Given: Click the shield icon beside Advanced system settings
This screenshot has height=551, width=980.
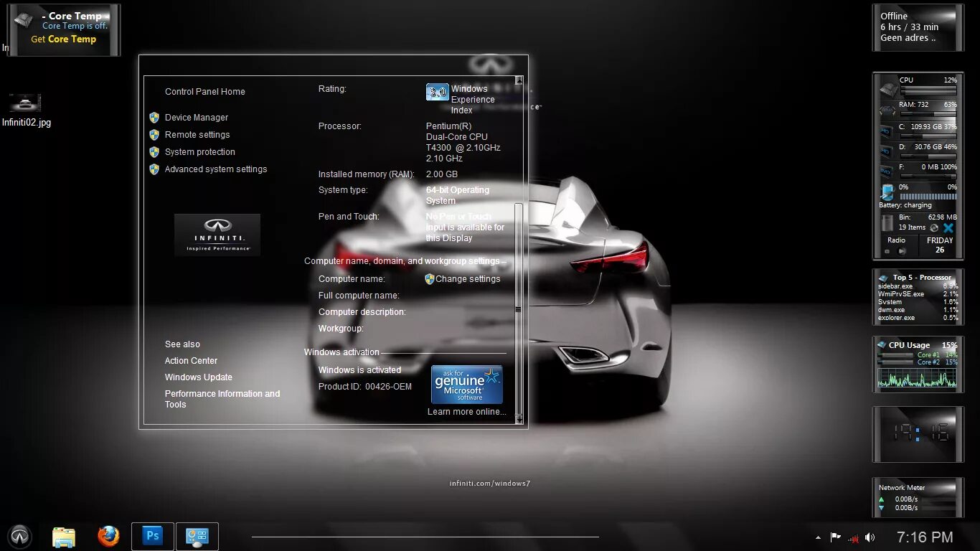Looking at the screenshot, I should click(154, 169).
